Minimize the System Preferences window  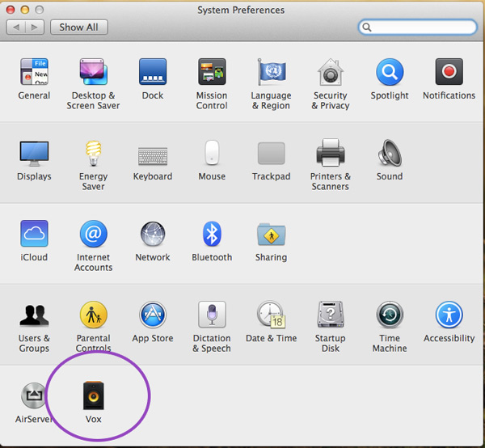tap(25, 10)
